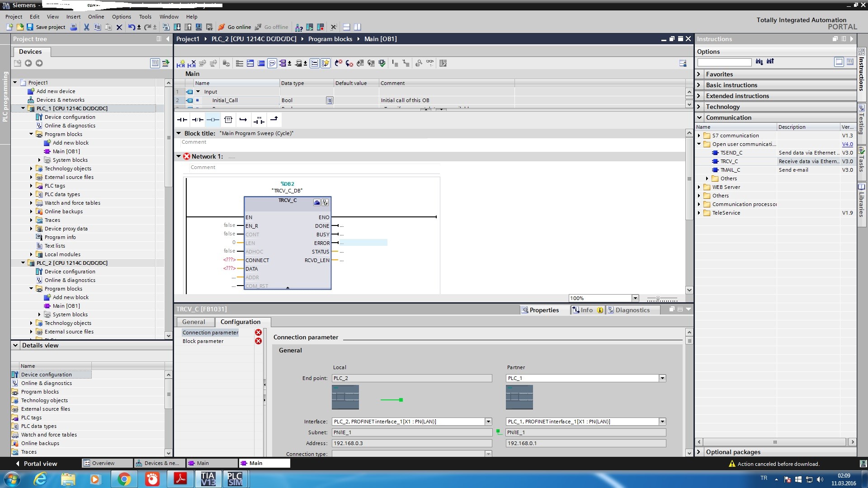Click the Split editor vertically icon
Screen dimensions: 868x488
click(x=357, y=27)
